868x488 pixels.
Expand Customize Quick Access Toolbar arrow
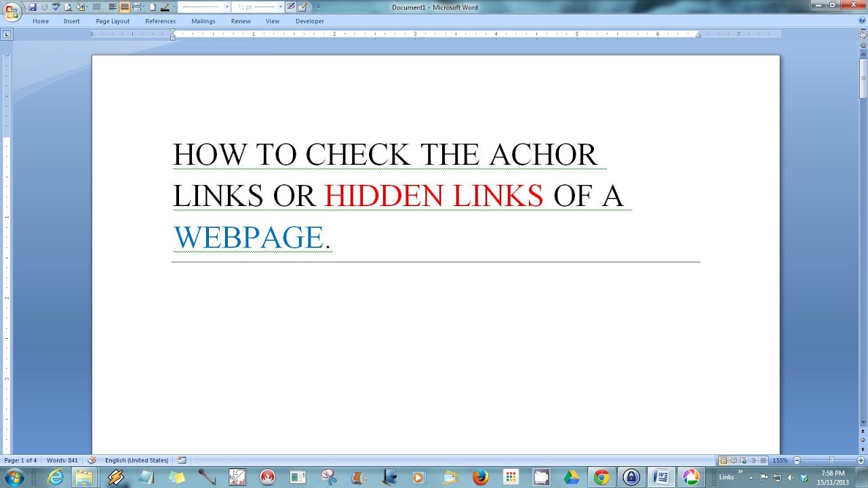pyautogui.click(x=319, y=7)
